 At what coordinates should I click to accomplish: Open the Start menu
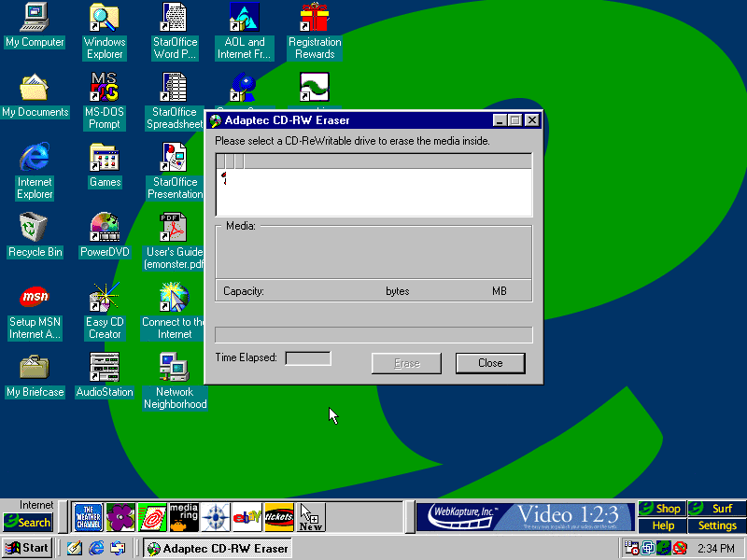pos(27,548)
